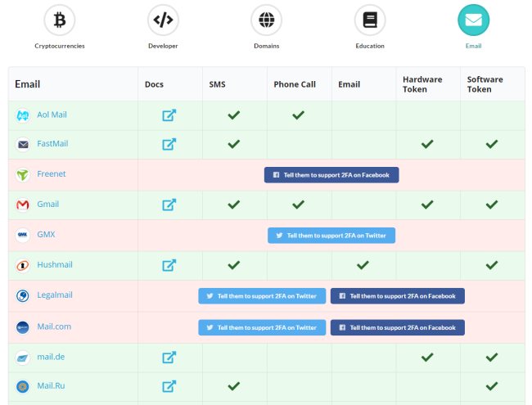Open the Freenet link
Viewport: 532px width, 405px height.
[x=52, y=174]
